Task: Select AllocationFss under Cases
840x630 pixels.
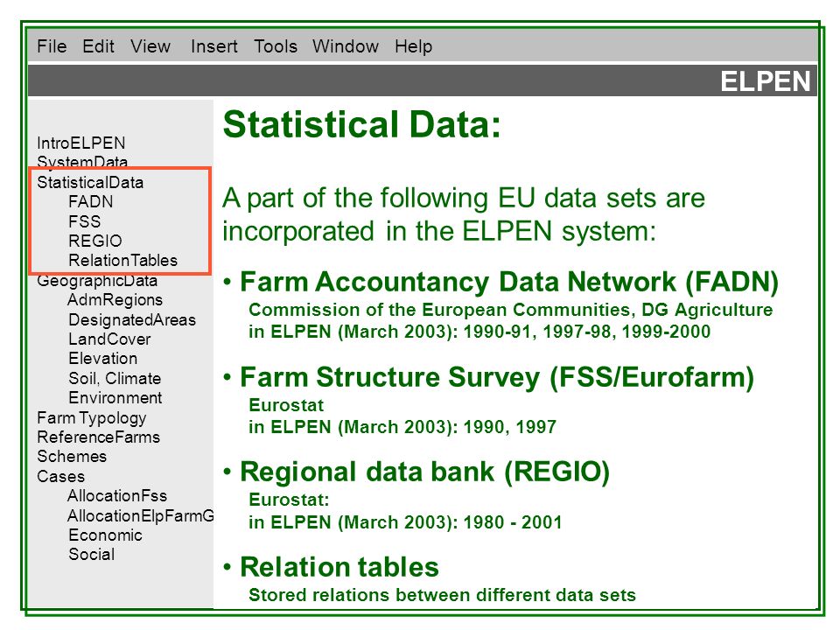Action: tap(117, 496)
